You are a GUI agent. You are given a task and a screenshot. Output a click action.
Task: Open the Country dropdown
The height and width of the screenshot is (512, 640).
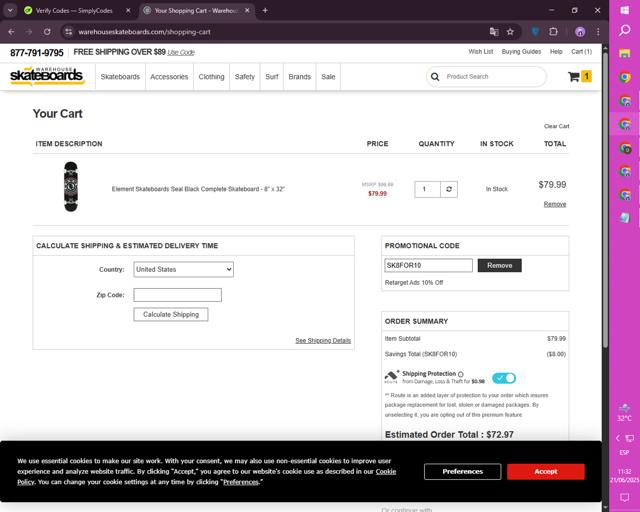184,269
